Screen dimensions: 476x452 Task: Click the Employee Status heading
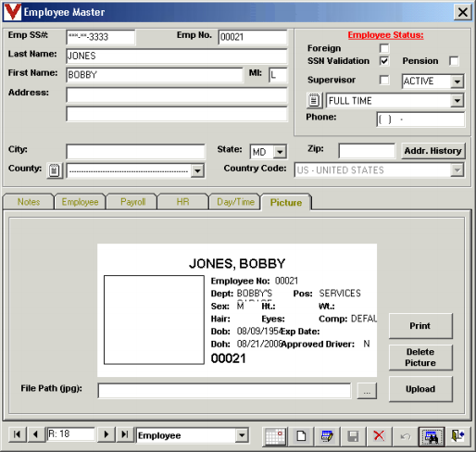385,35
